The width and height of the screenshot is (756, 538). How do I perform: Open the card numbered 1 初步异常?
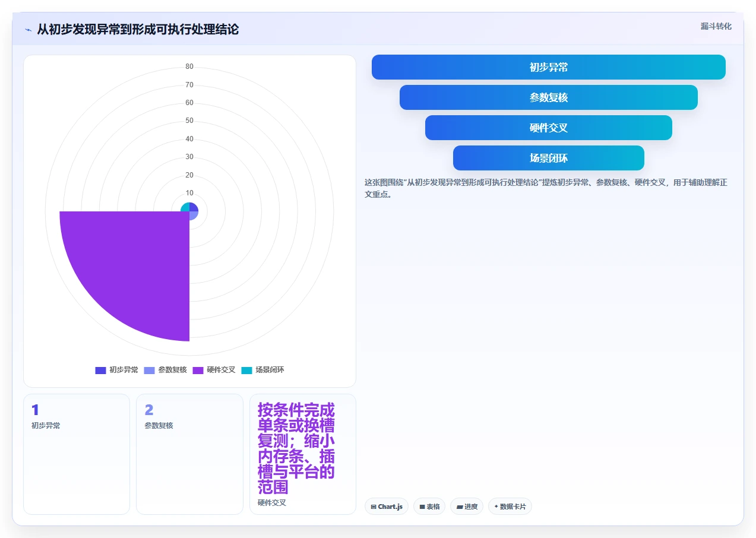[77, 454]
